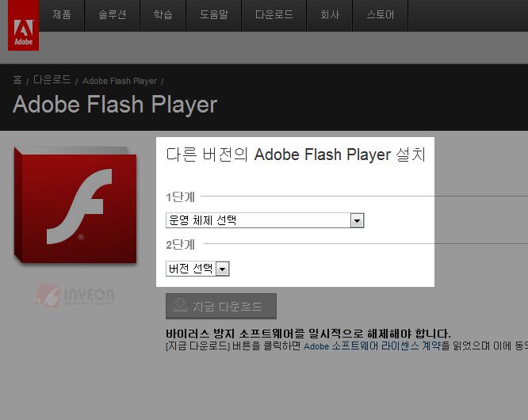The width and height of the screenshot is (528, 420).
Task: Click the 바이러스 방지 소프트웨어 warning text
Action: [x=308, y=334]
